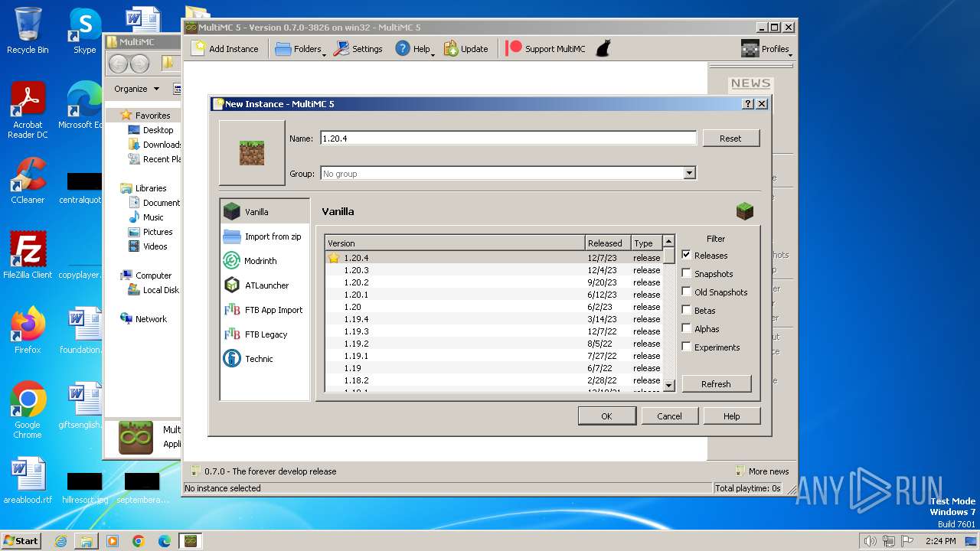The height and width of the screenshot is (551, 980).
Task: Open CCleaner desktop icon
Action: click(28, 181)
